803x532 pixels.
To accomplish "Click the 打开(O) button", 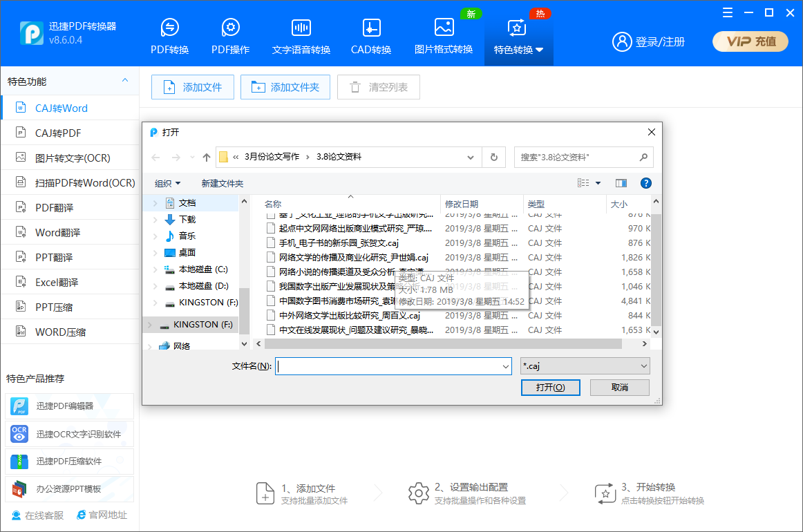I will tap(551, 388).
